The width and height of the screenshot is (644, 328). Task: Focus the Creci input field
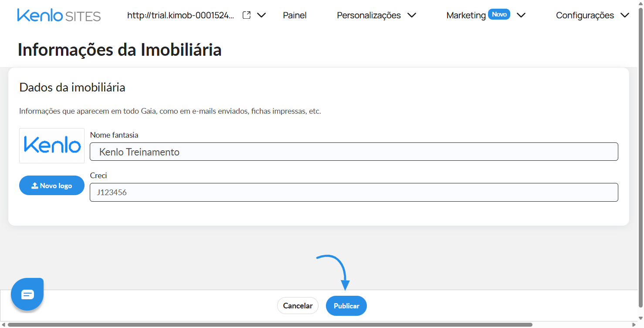(x=354, y=192)
